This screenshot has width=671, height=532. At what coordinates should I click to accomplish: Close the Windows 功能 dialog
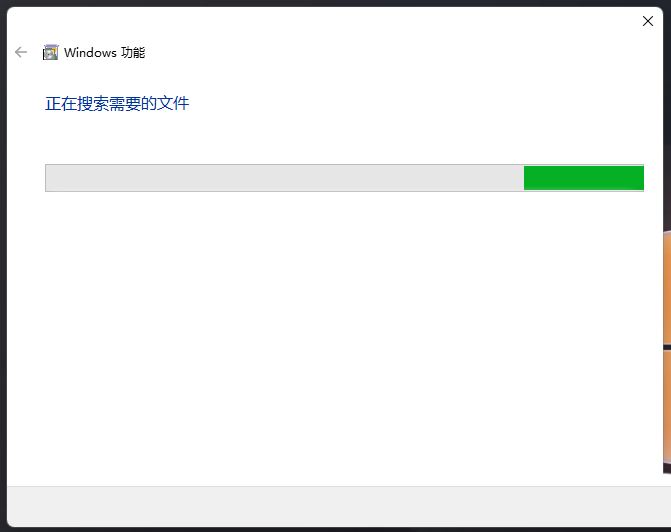tap(648, 21)
